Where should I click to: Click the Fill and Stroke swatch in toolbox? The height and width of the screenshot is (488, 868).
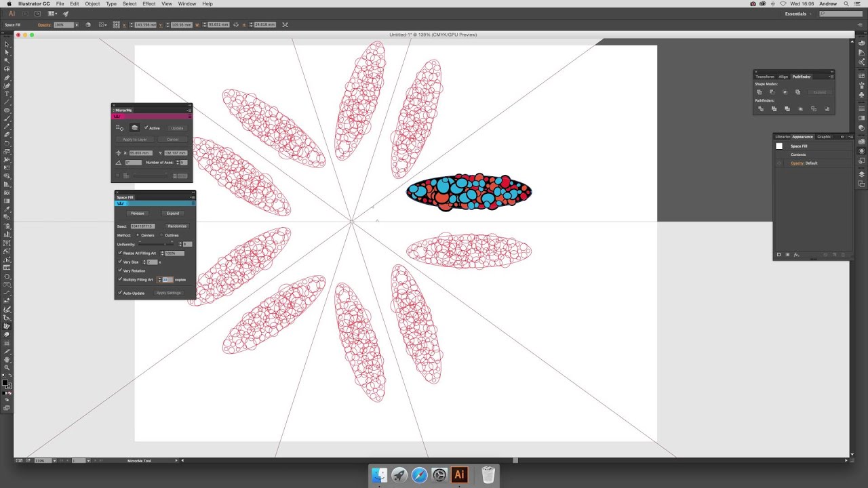5,384
